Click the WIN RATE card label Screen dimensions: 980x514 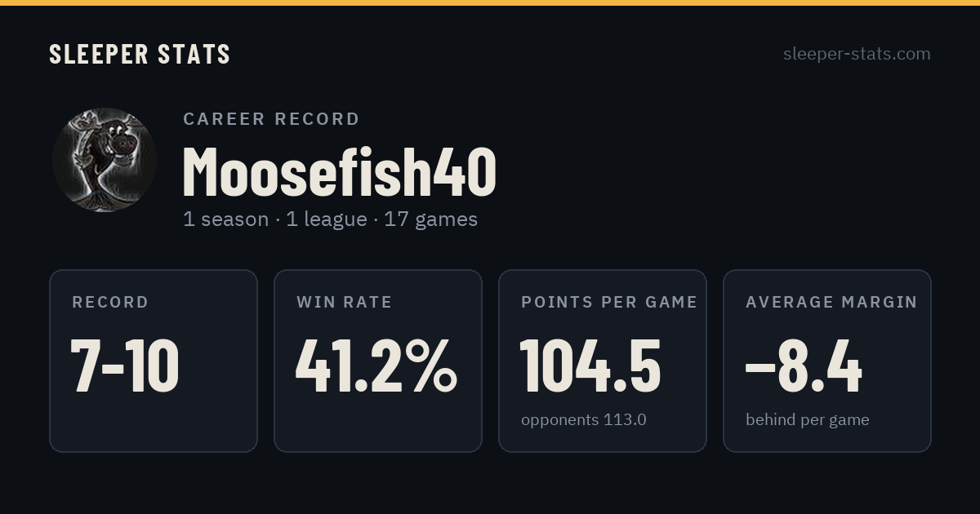(x=345, y=303)
